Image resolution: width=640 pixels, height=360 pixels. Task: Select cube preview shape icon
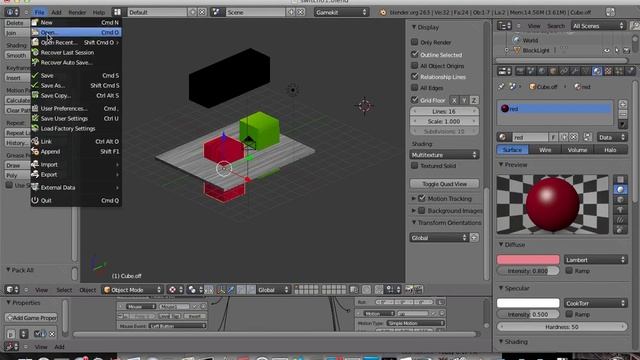coord(620,200)
